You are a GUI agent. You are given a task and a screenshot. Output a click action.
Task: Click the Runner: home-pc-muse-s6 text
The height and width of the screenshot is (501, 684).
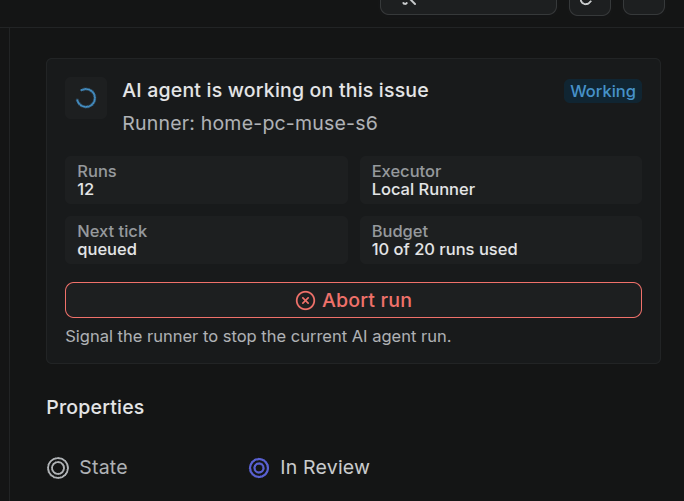pyautogui.click(x=250, y=124)
